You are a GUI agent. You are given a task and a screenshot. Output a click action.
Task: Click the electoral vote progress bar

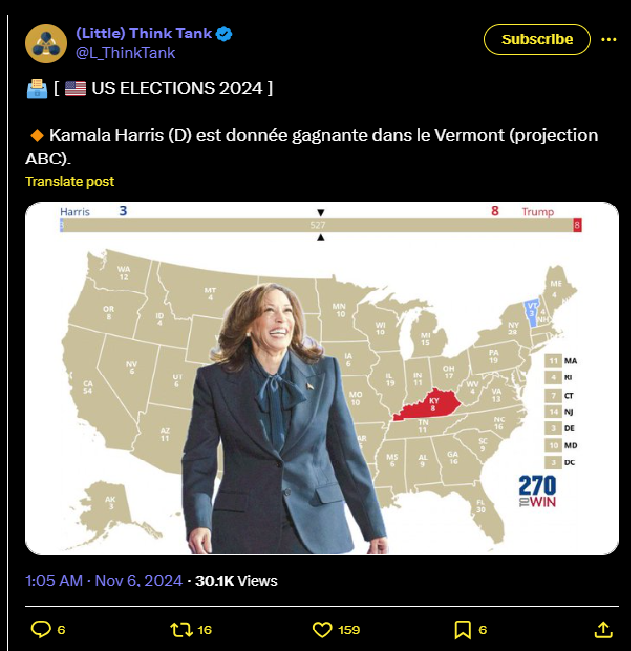[321, 226]
